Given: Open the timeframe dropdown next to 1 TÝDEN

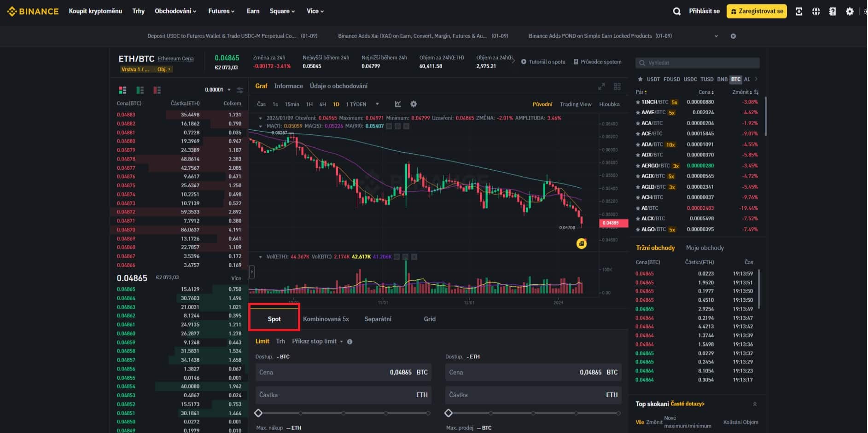Looking at the screenshot, I should click(x=378, y=104).
